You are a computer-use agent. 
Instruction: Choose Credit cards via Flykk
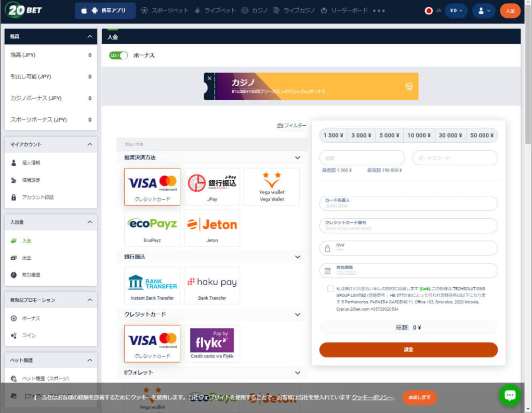click(x=212, y=343)
